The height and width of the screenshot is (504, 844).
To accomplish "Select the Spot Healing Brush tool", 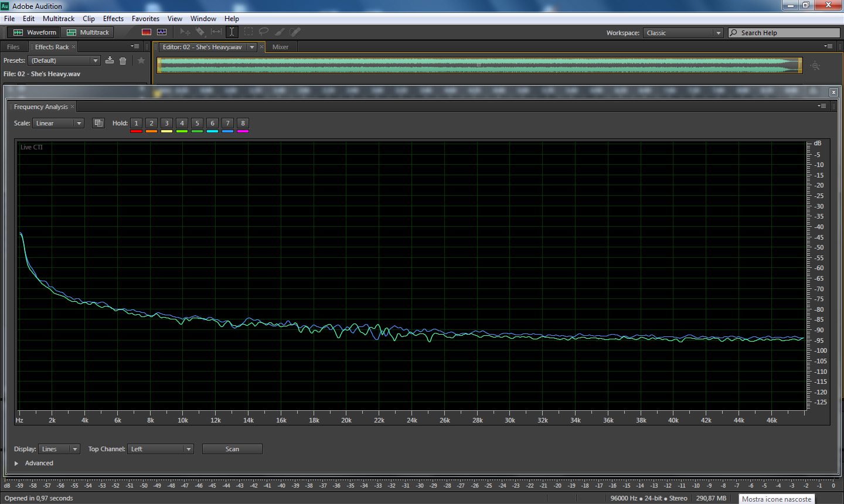I will pos(295,32).
